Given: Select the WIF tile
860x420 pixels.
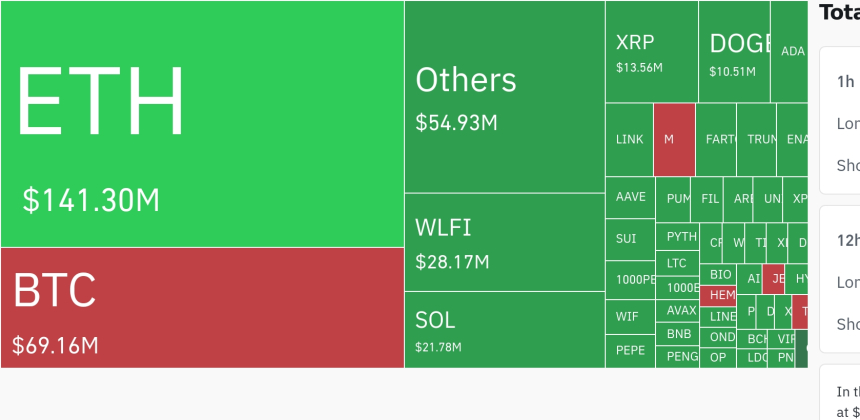Looking at the screenshot, I should [x=630, y=316].
